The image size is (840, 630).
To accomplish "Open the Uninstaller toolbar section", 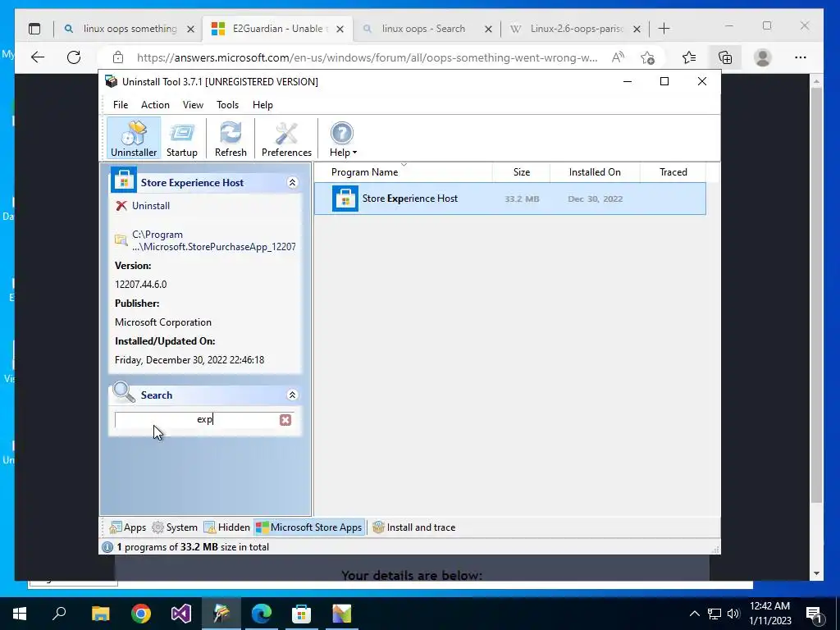I will tap(134, 139).
